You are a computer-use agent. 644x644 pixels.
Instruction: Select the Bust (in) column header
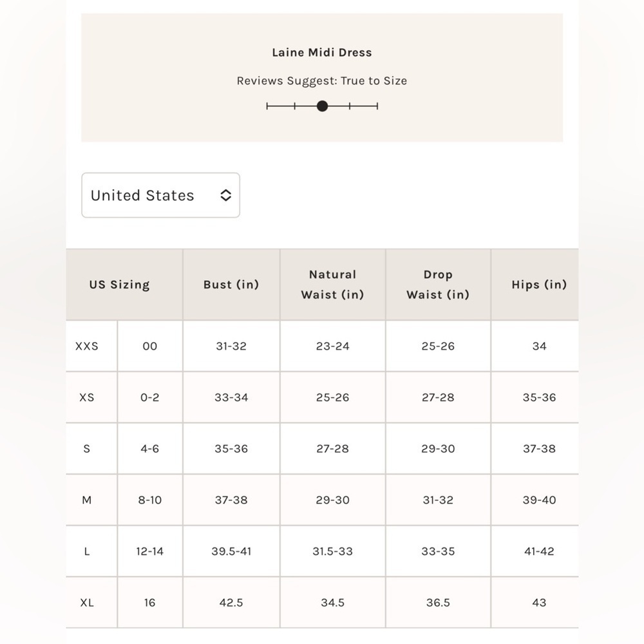(231, 285)
